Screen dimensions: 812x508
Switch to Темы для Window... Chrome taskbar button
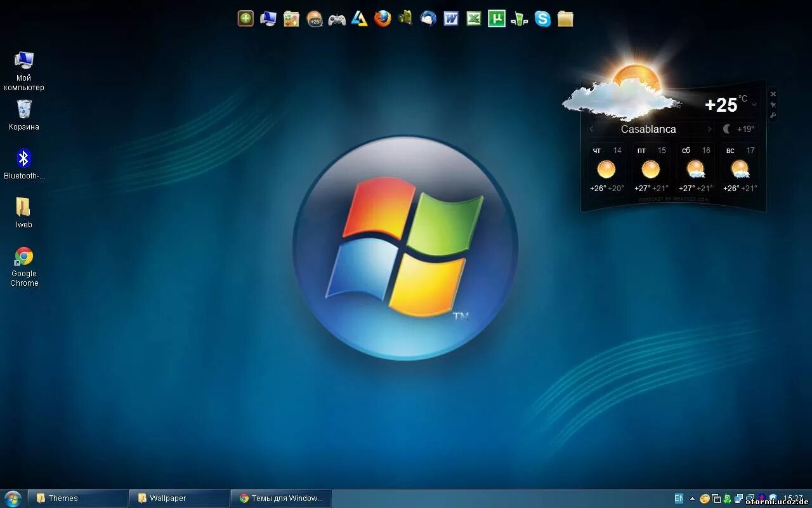[281, 498]
